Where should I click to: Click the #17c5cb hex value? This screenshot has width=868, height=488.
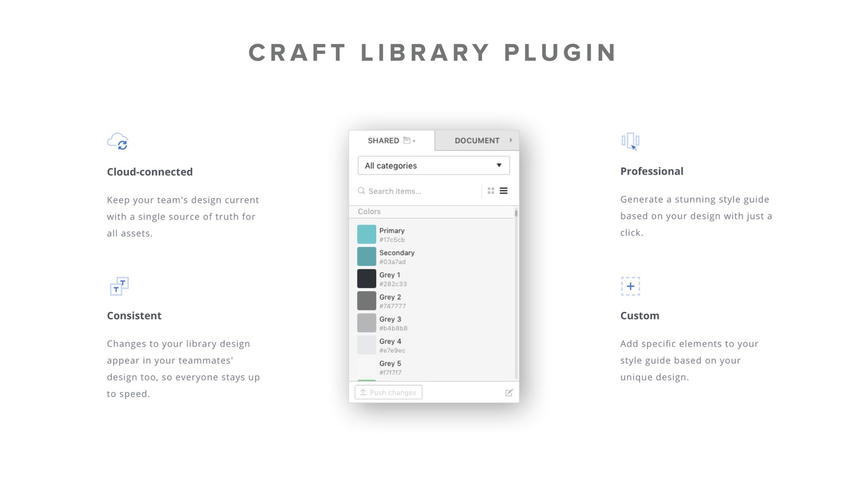click(392, 240)
